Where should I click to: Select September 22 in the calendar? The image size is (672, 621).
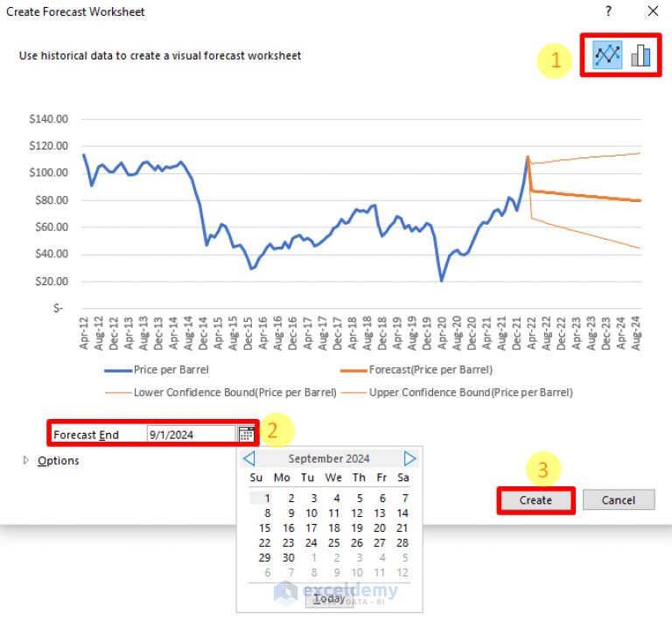point(264,543)
